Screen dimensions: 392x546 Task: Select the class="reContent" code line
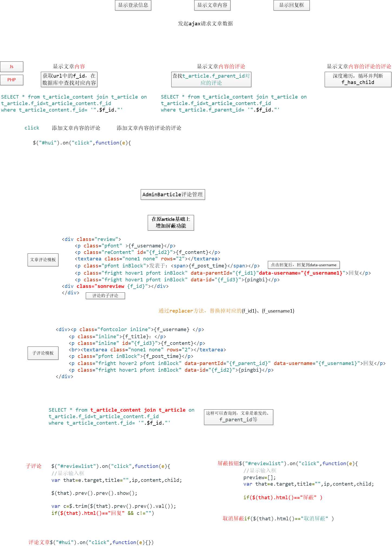[147, 252]
